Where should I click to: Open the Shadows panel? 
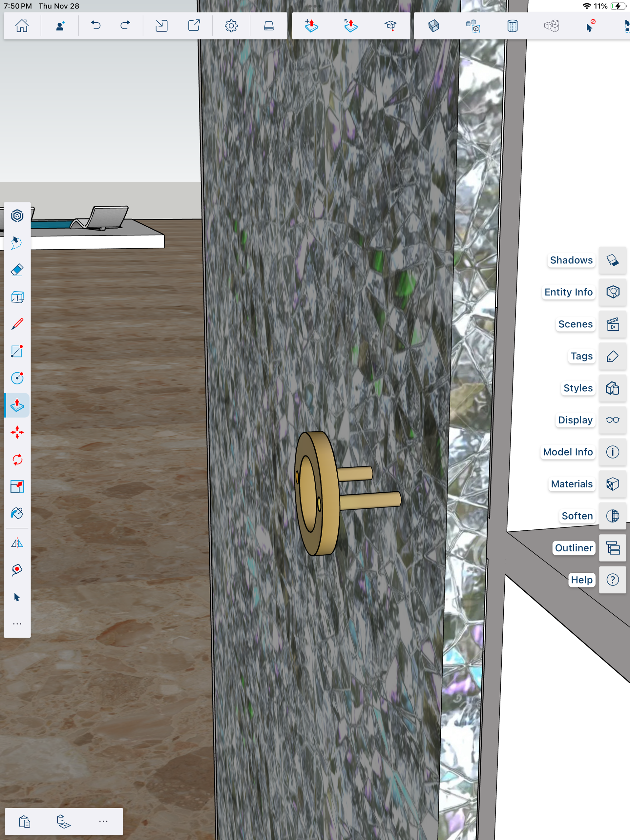[612, 260]
